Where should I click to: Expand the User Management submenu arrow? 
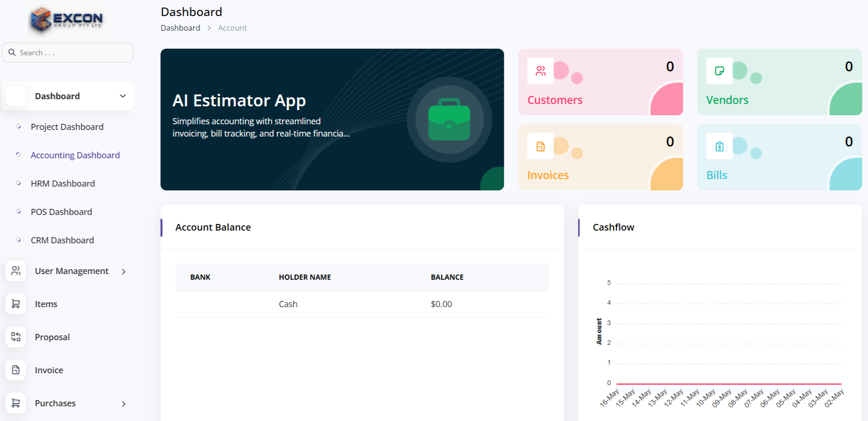click(124, 271)
